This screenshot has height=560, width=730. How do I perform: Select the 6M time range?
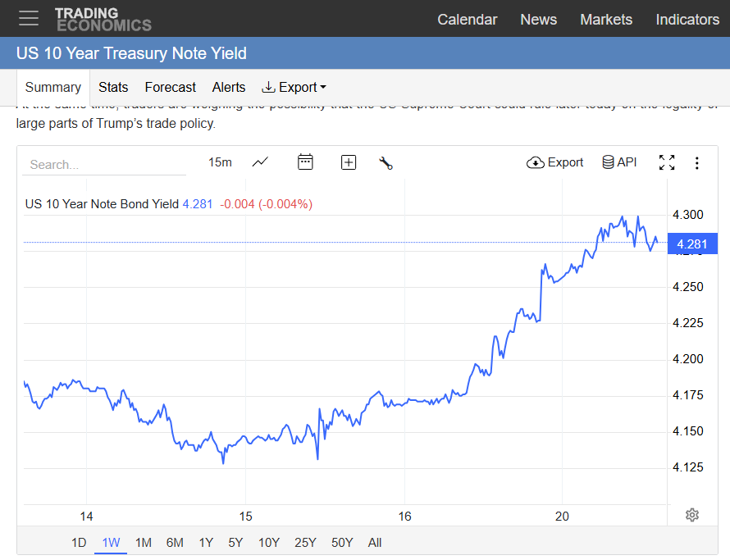coord(175,543)
